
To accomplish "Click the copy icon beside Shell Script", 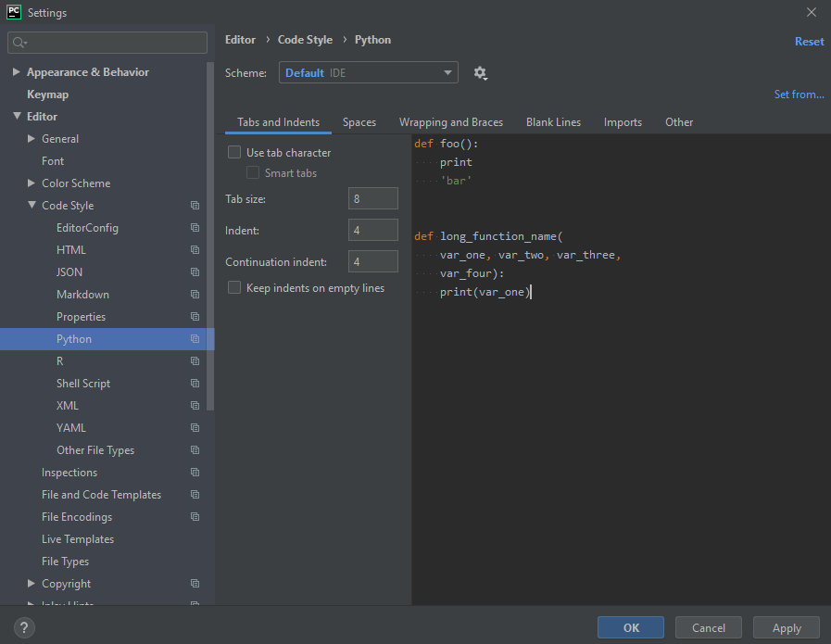I will [195, 384].
